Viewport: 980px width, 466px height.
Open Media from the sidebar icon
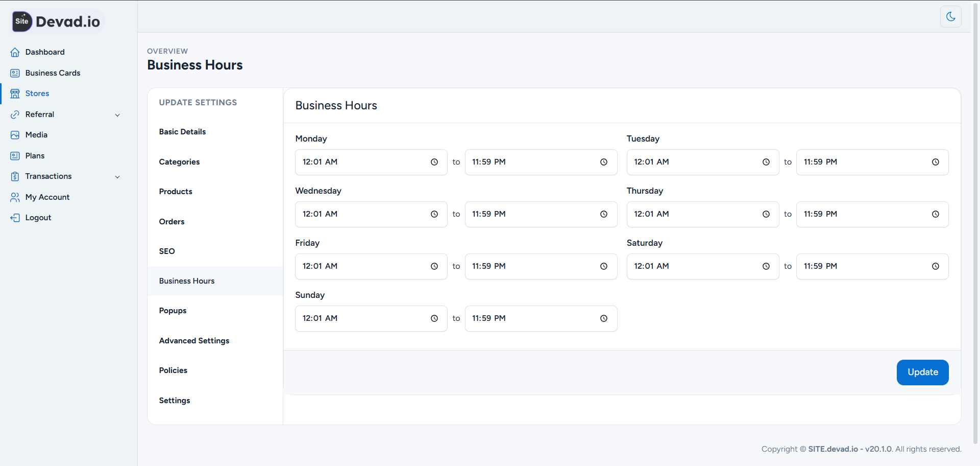[x=15, y=134]
